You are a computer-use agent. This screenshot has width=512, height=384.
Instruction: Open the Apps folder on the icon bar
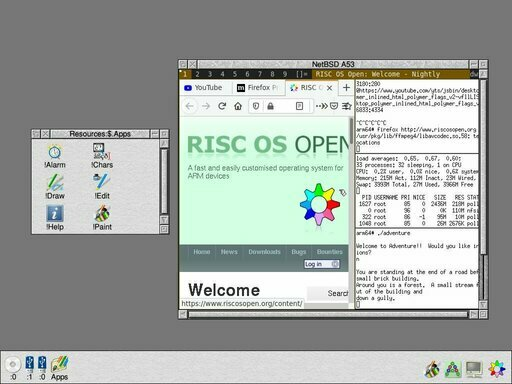60,368
